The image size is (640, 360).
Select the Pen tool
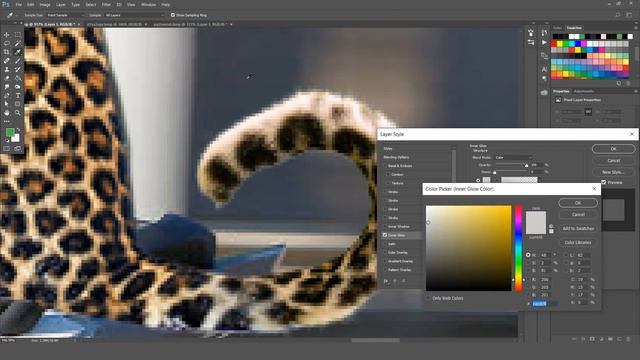coord(7,96)
